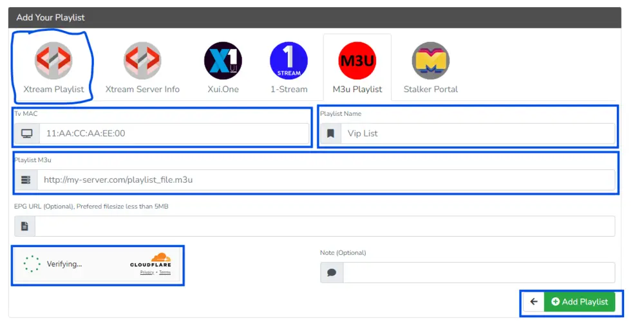This screenshot has height=325, width=644.
Task: Open the Stalker Portal tab
Action: click(x=430, y=89)
